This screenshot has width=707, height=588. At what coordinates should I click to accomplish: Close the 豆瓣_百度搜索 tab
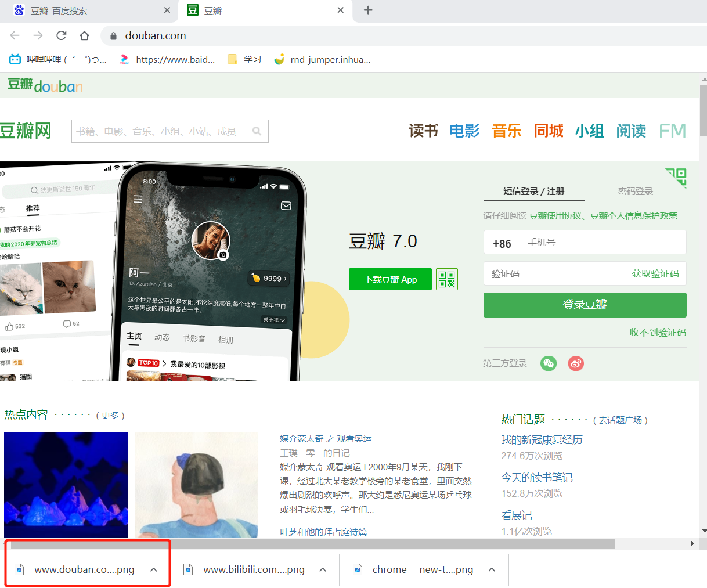coord(167,10)
